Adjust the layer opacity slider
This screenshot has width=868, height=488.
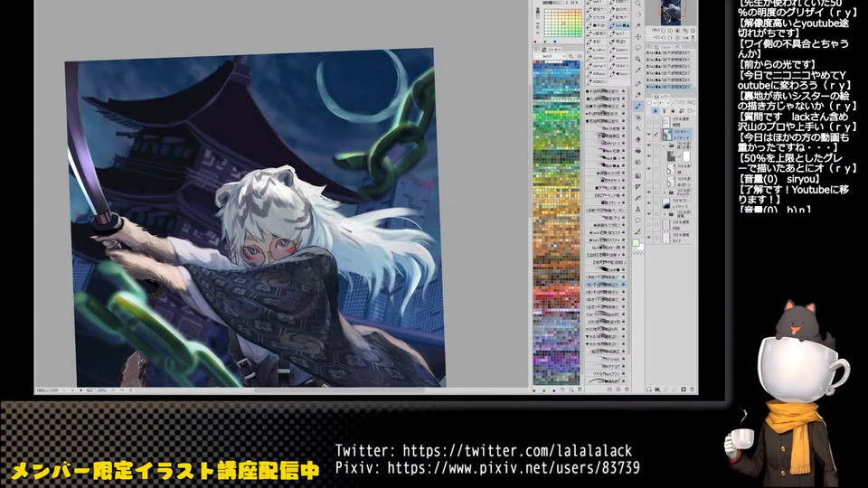pos(679,102)
